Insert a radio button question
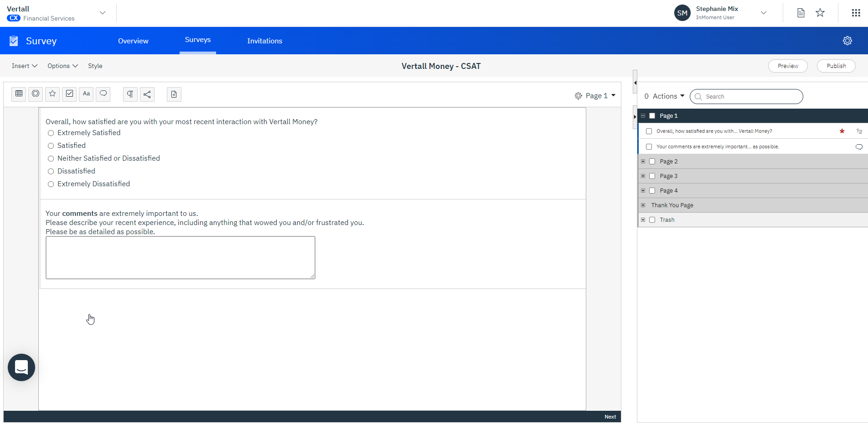Screen dimensions: 868x424 36,94
